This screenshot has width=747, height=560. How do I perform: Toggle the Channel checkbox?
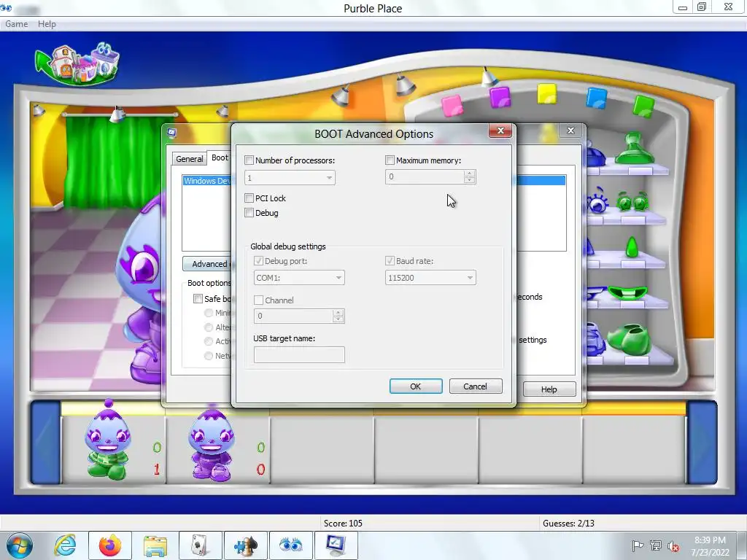click(258, 300)
